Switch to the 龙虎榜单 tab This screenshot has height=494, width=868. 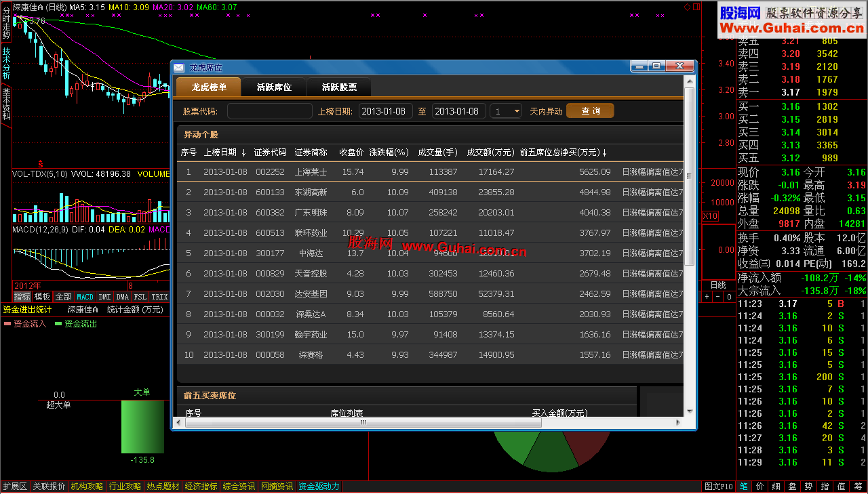(208, 87)
